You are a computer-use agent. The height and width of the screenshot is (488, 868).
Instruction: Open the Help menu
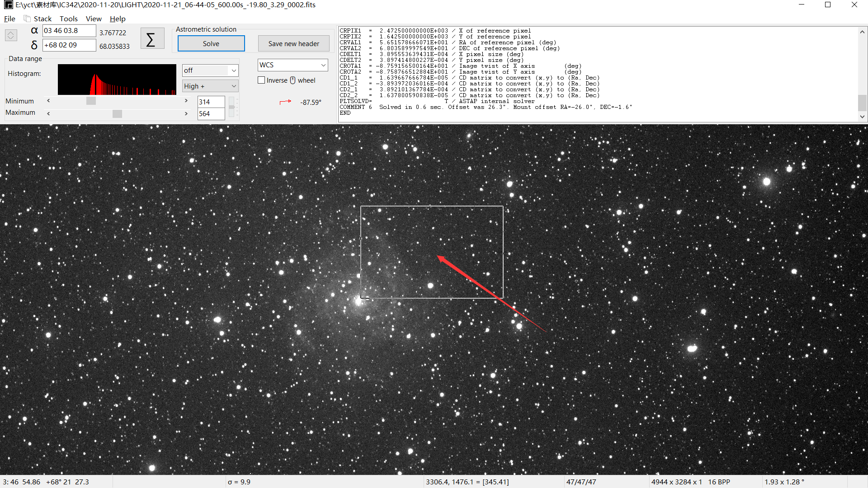coord(118,19)
